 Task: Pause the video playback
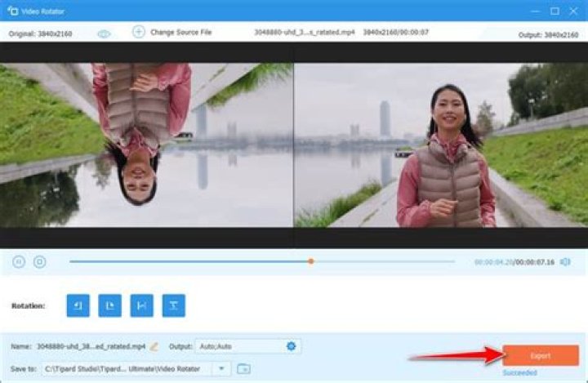(19, 261)
